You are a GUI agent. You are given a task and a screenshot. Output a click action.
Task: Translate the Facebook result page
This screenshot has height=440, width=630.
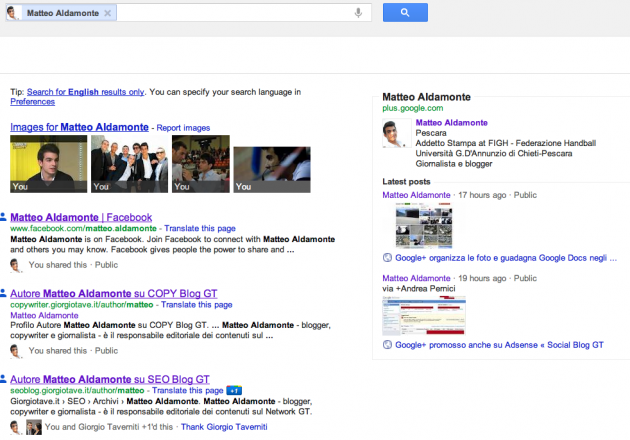pyautogui.click(x=200, y=229)
